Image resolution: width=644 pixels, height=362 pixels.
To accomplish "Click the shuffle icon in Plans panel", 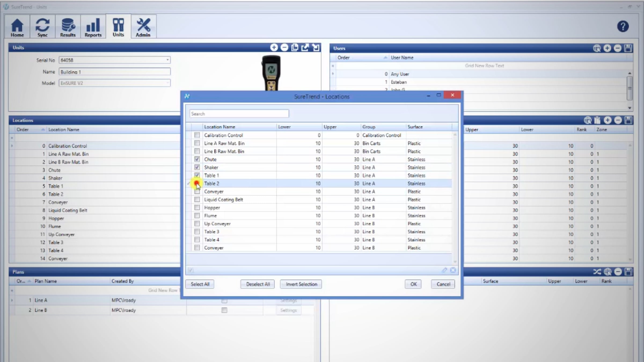I will point(597,272).
